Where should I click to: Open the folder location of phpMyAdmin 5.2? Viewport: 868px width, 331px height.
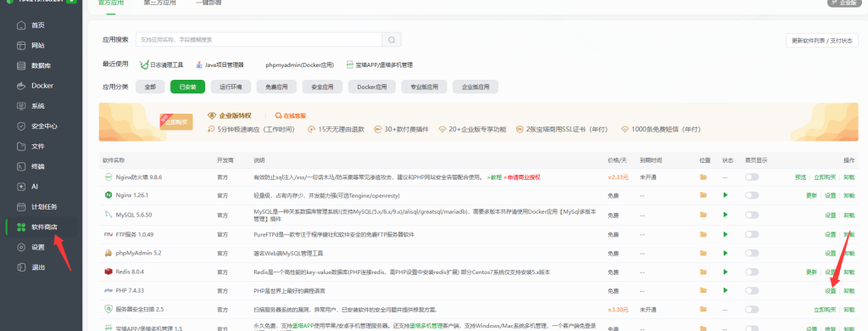tap(703, 254)
